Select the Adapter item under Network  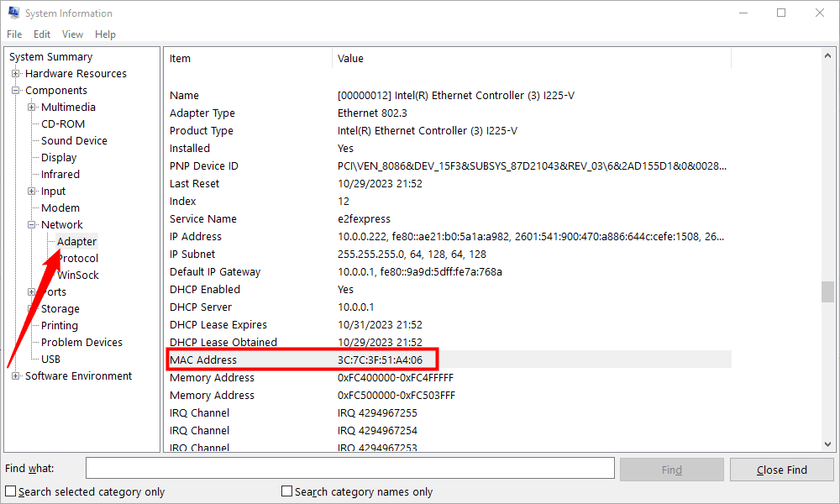click(76, 241)
